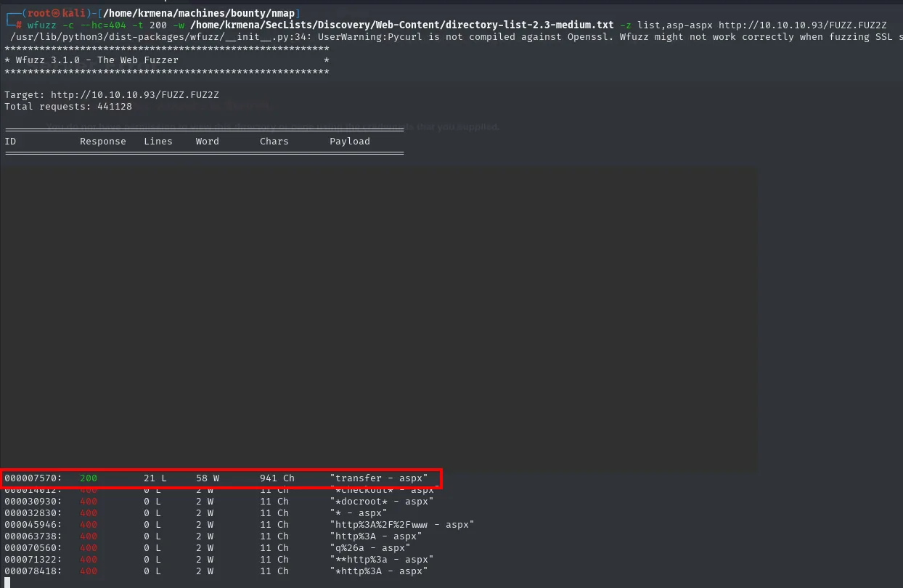
Task: Click result ID 000063738
Action: pos(33,536)
